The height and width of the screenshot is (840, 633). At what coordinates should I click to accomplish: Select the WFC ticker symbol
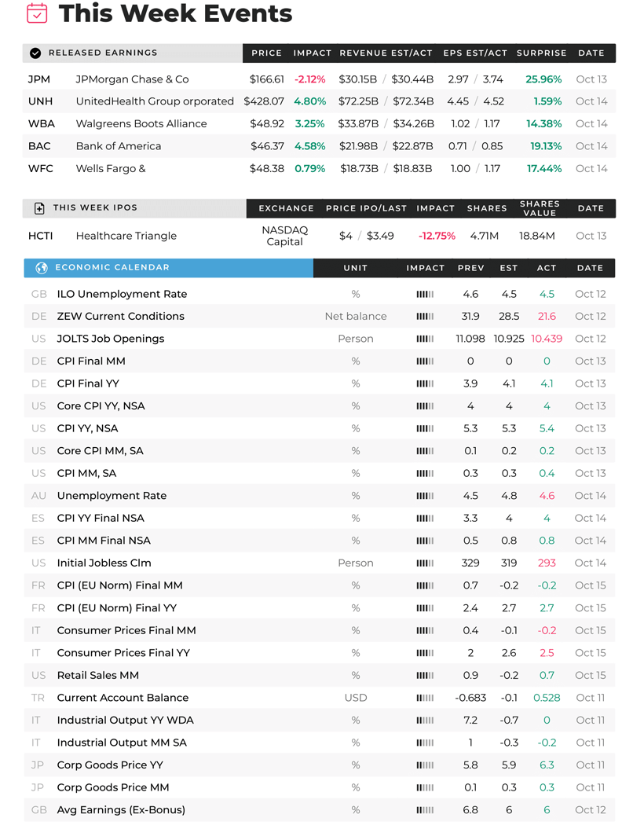tap(41, 169)
